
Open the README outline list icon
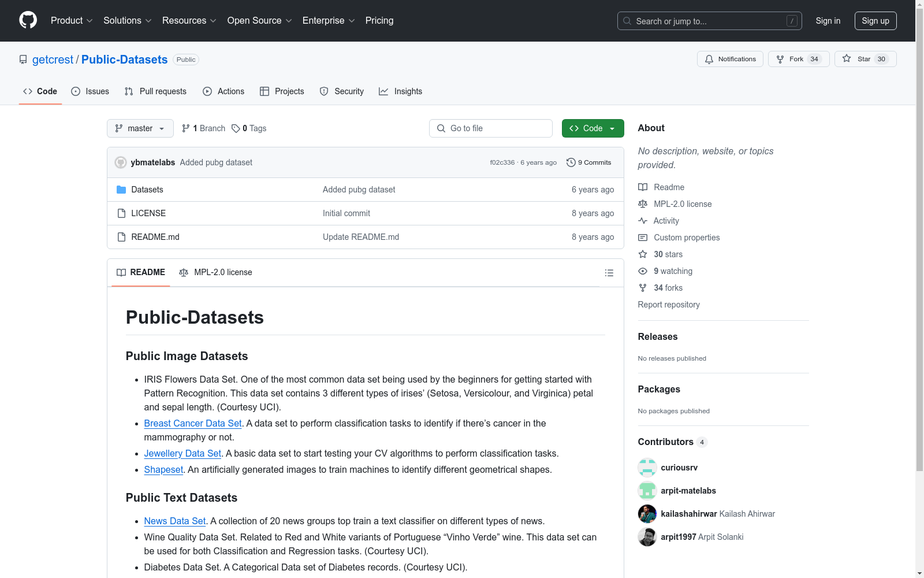(x=609, y=273)
